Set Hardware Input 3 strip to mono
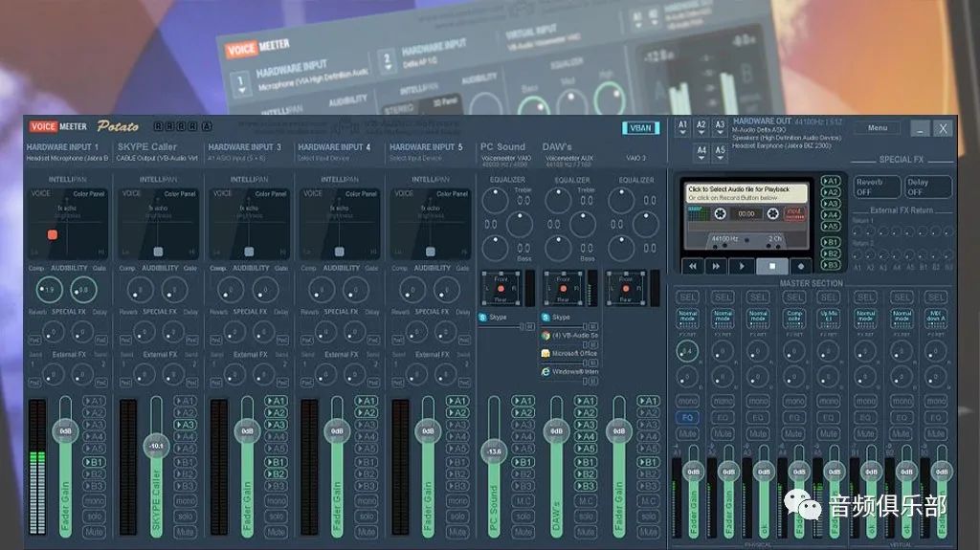 tap(276, 500)
